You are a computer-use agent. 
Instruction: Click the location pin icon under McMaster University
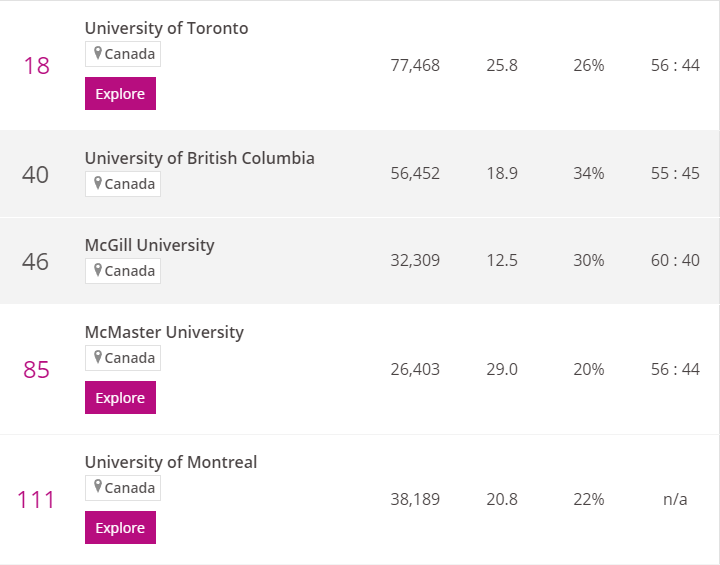point(98,357)
